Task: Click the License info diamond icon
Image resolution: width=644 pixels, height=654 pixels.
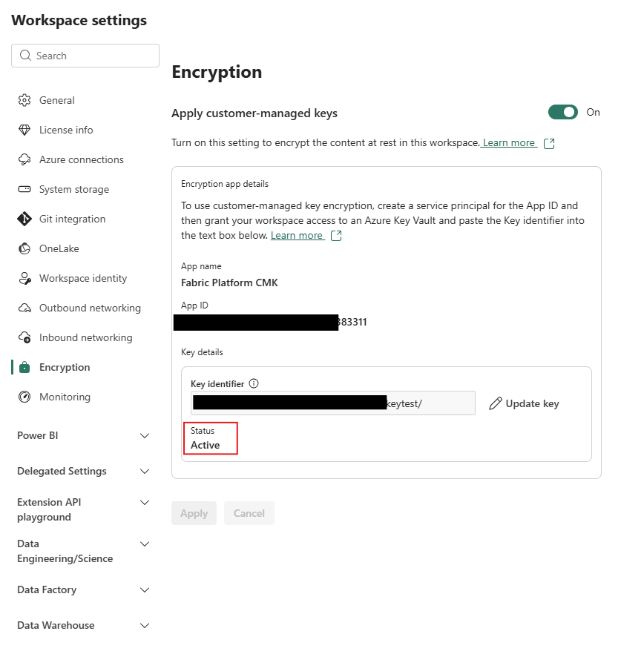Action: [24, 130]
